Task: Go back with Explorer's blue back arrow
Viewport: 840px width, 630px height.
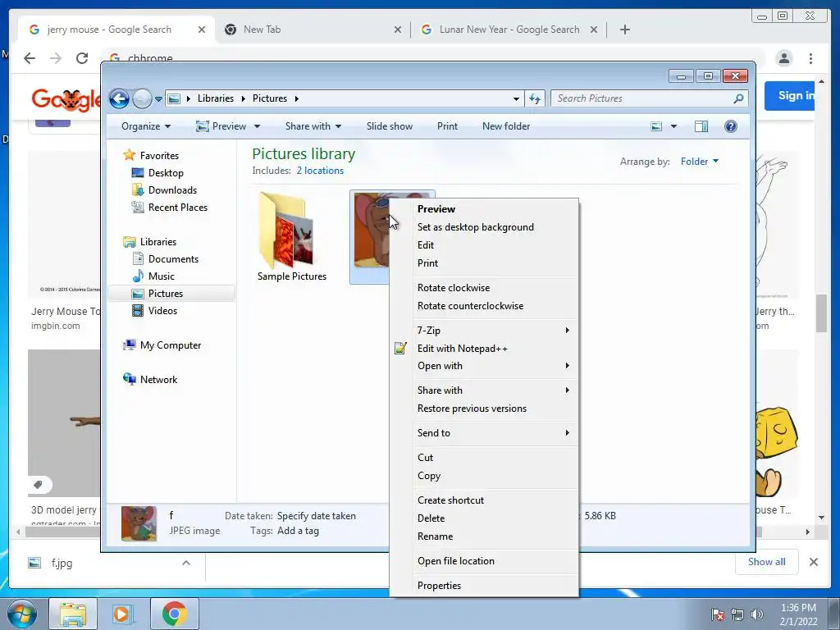Action: click(x=119, y=98)
